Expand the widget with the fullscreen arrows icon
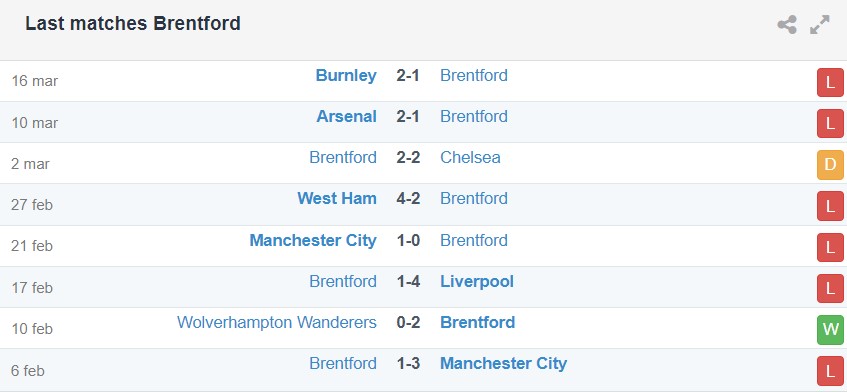The height and width of the screenshot is (392, 847). pos(819,25)
